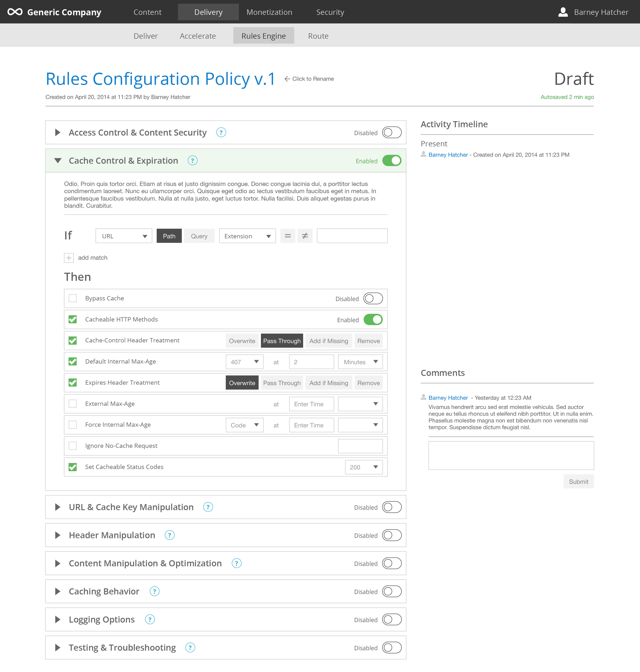The image size is (640, 672).
Task: Click the Generic Company infinity logo
Action: click(x=15, y=12)
